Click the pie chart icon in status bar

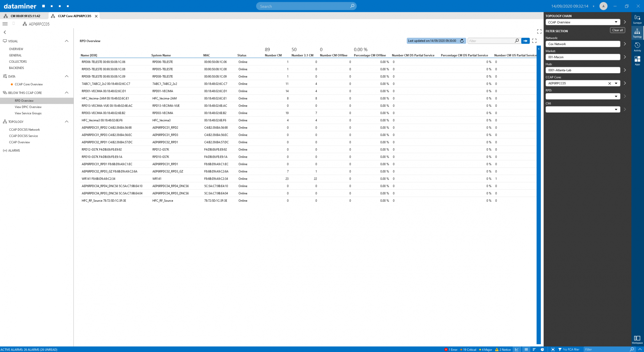(x=542, y=349)
